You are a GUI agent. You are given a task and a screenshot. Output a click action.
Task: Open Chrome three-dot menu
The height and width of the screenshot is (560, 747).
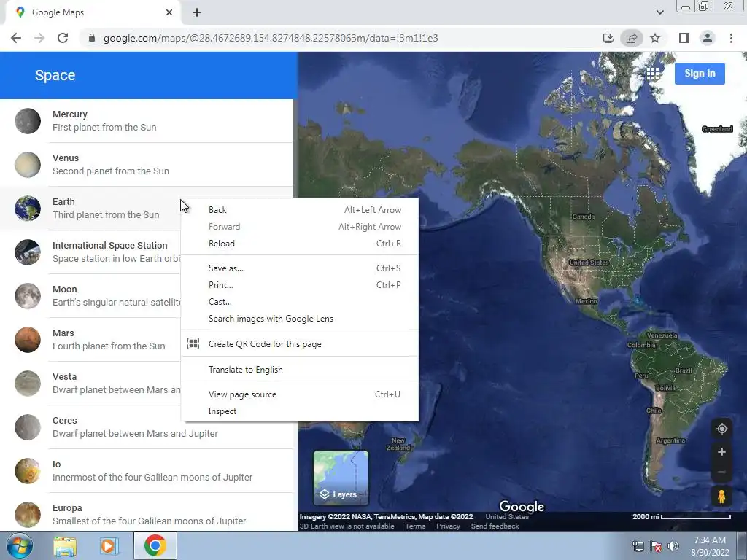coord(731,38)
